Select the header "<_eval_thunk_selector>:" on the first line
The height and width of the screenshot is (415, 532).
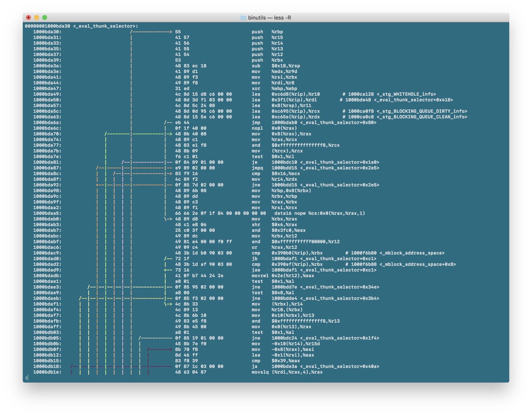point(106,26)
